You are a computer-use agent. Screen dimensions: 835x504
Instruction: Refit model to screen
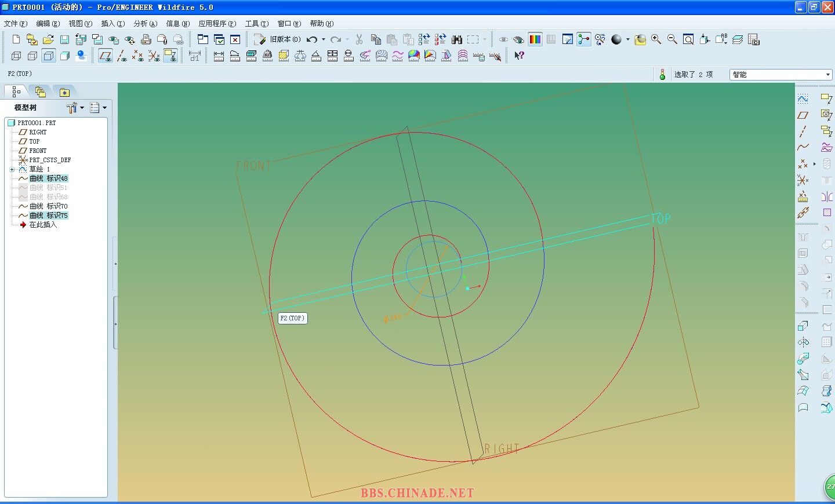tap(688, 39)
